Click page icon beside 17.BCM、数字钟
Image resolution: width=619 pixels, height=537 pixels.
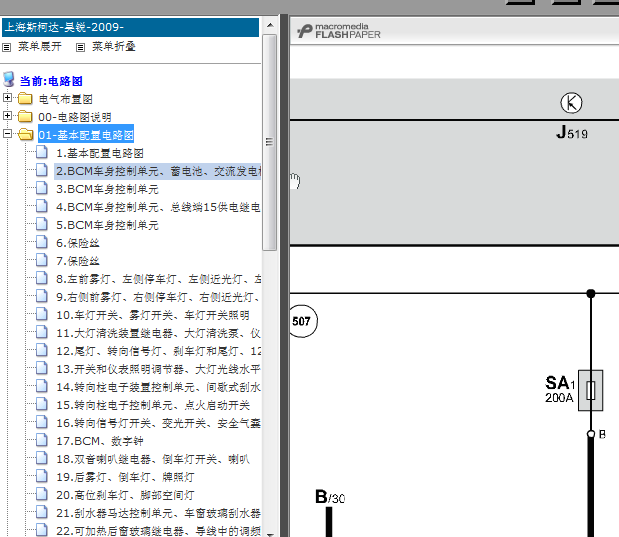point(41,439)
